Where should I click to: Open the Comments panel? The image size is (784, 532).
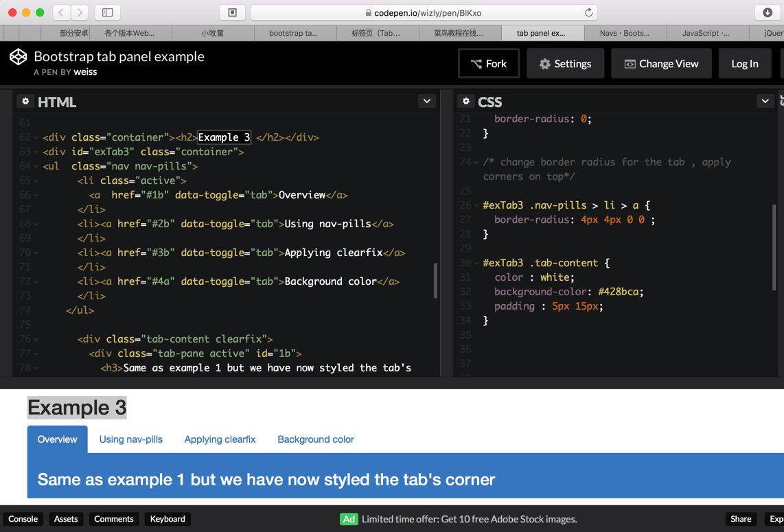[x=114, y=519]
